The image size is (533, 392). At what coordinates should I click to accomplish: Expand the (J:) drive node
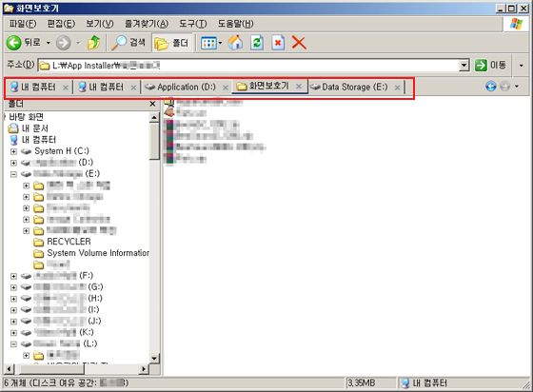tap(13, 322)
